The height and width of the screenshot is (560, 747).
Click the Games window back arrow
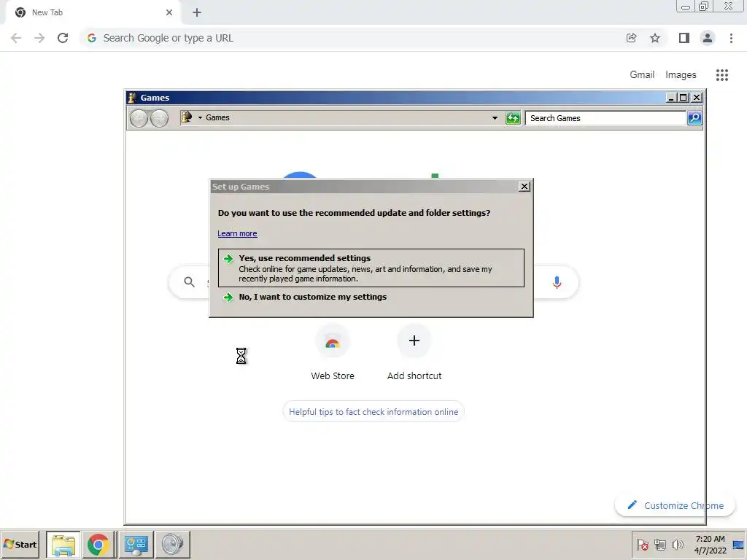click(x=139, y=118)
